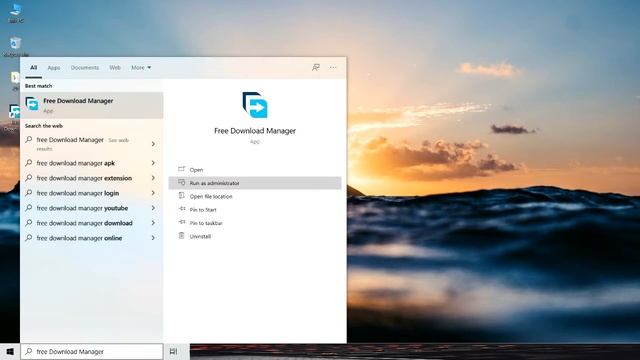Expand 'See web results' suggestion chevron
The width and height of the screenshot is (640, 360).
click(153, 144)
